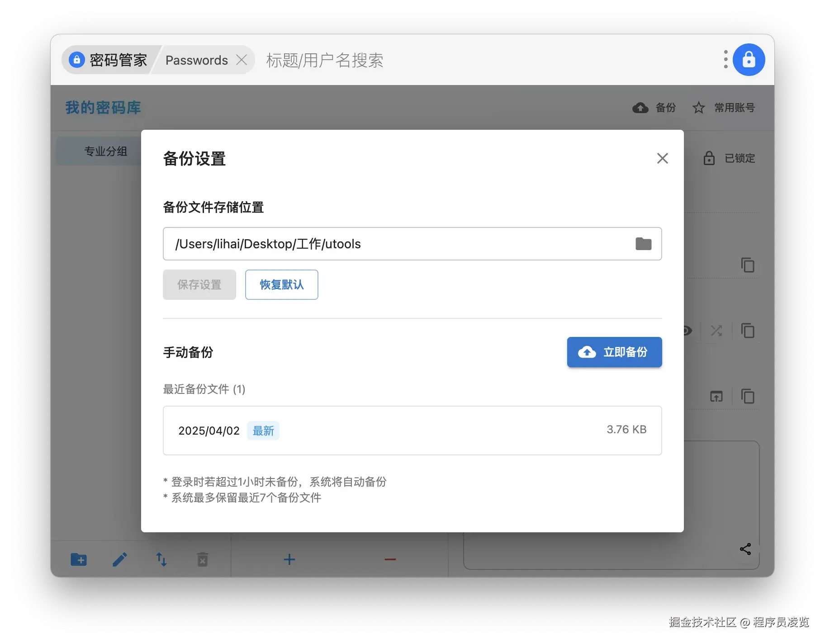The width and height of the screenshot is (825, 644).
Task: Add new group folder icon at bottom
Action: coord(79,559)
